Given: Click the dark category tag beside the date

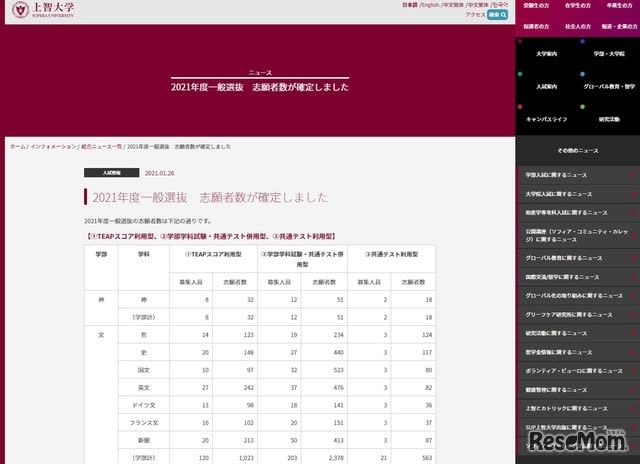Looking at the screenshot, I should [x=111, y=173].
